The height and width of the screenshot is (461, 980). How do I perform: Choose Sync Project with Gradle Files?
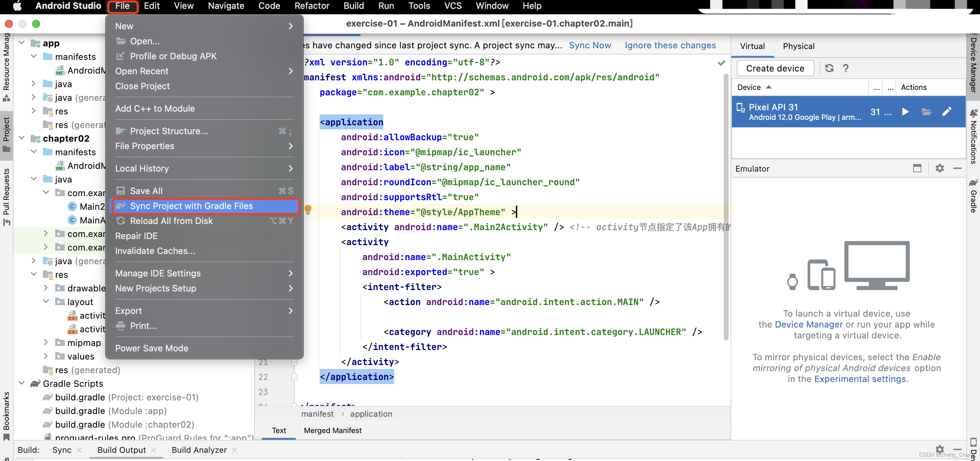pyautogui.click(x=204, y=206)
